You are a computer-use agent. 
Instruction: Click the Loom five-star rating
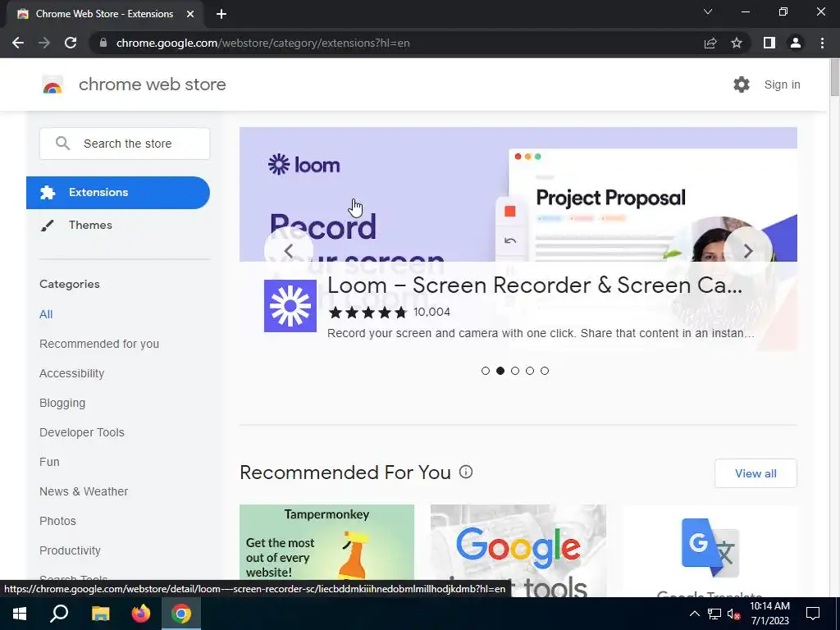click(367, 313)
